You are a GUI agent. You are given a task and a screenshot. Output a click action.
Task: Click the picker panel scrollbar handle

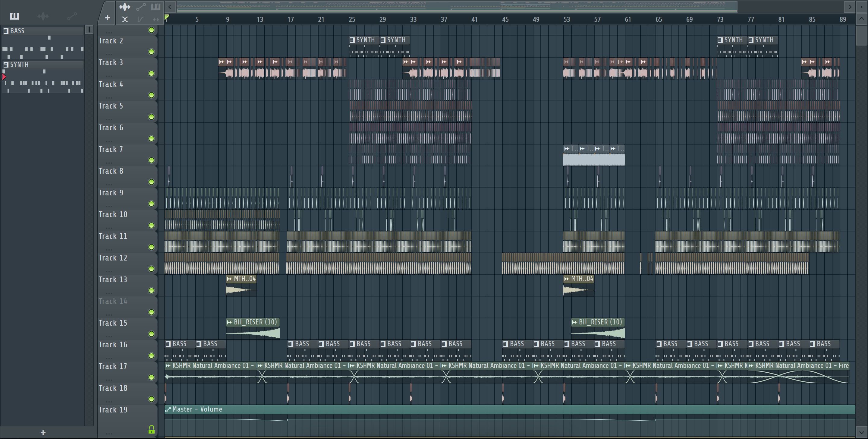(x=89, y=30)
